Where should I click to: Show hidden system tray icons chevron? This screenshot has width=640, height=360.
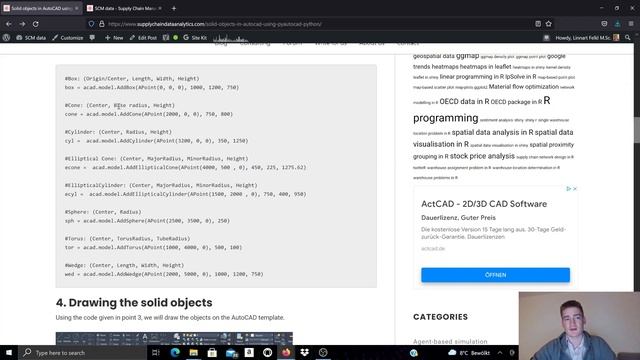pos(500,353)
